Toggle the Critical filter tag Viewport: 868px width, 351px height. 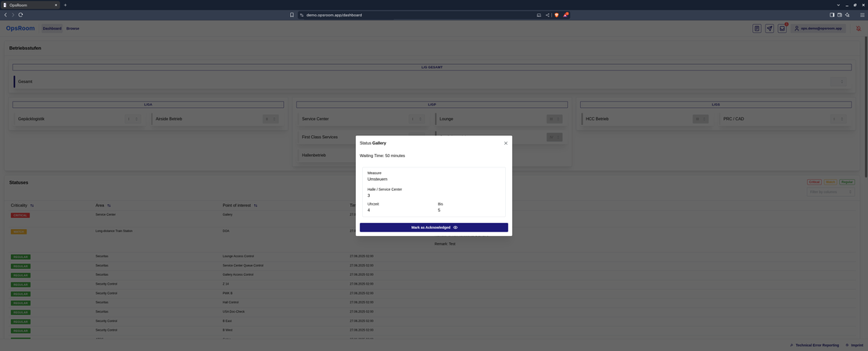[x=814, y=181]
